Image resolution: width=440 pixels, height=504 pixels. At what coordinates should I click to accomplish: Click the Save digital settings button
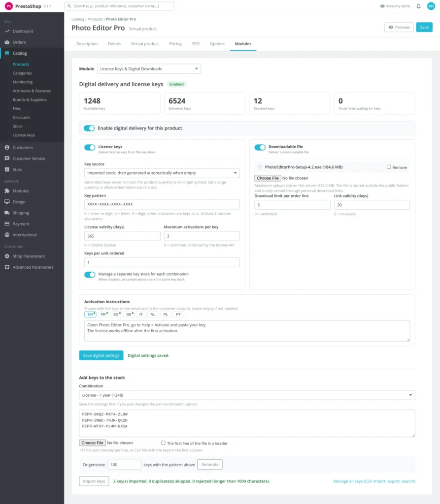click(101, 355)
